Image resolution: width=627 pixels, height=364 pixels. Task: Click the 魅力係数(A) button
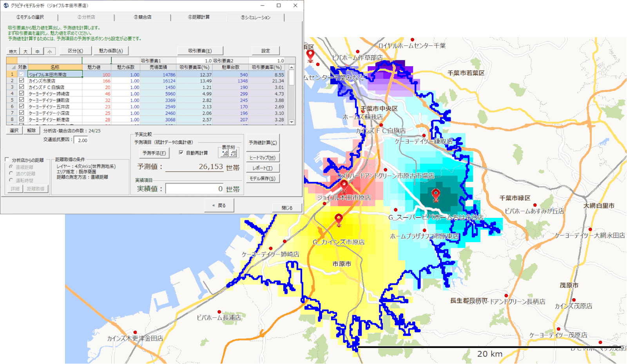[x=111, y=51]
